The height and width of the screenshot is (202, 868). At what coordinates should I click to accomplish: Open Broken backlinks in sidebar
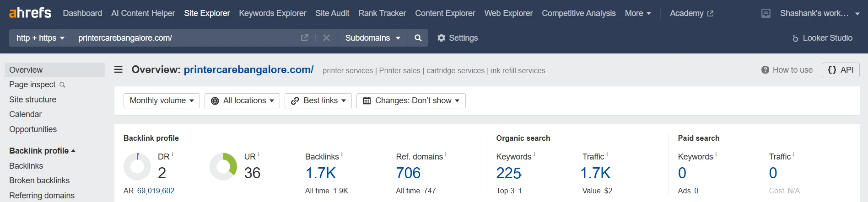click(x=39, y=181)
